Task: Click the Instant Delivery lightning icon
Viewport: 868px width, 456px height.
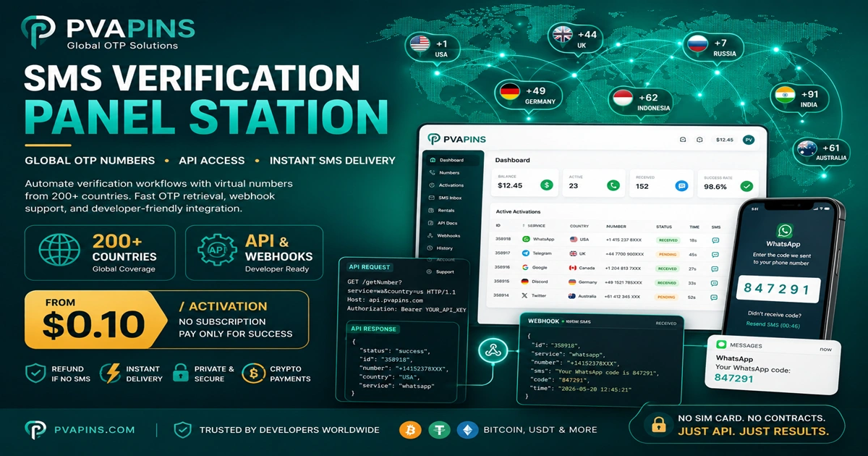Action: 110,373
